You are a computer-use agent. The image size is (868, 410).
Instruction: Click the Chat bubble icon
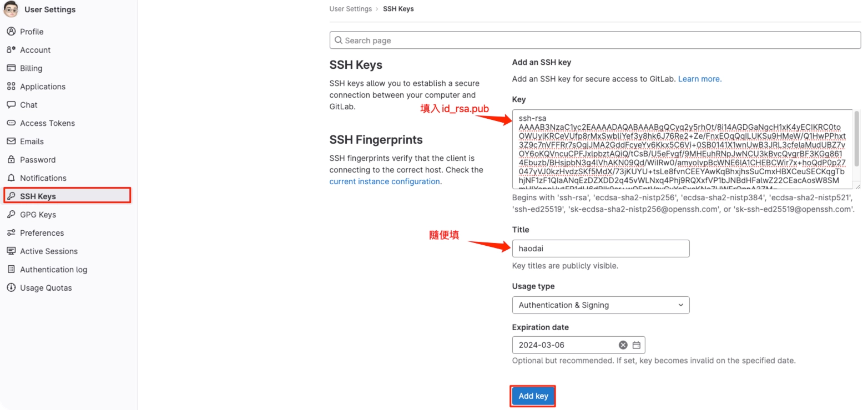(x=11, y=105)
